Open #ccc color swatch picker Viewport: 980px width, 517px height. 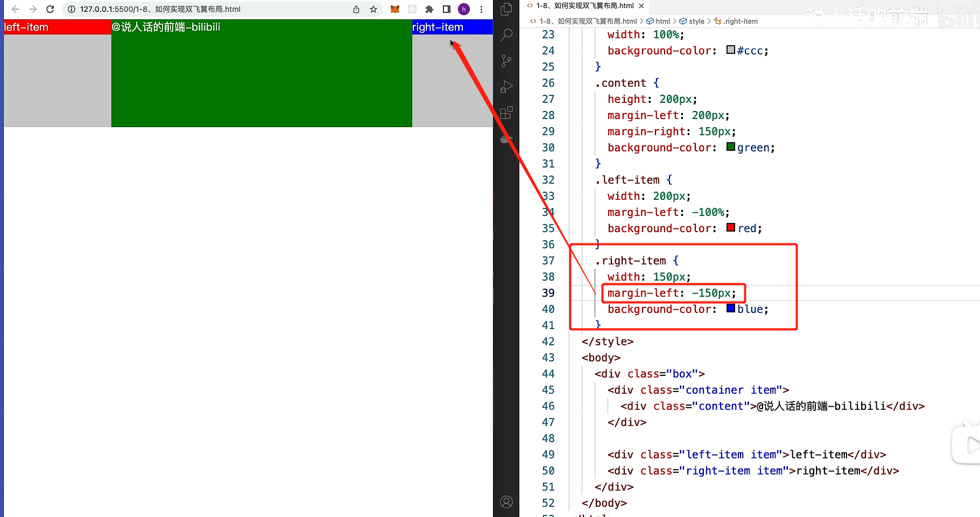[x=731, y=50]
